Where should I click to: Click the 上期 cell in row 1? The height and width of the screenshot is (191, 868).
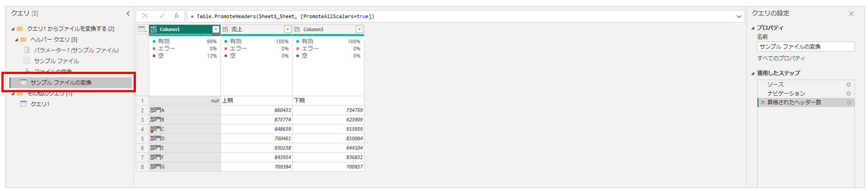(256, 101)
